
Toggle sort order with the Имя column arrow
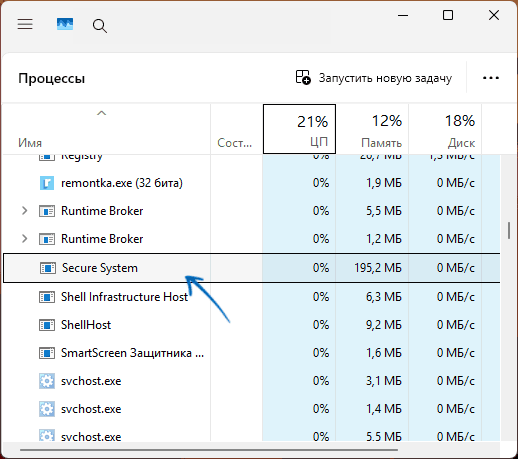point(101,113)
